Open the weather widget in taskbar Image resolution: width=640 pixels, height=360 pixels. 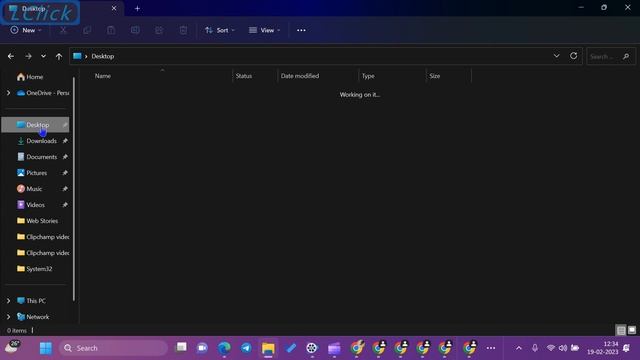pos(12,347)
